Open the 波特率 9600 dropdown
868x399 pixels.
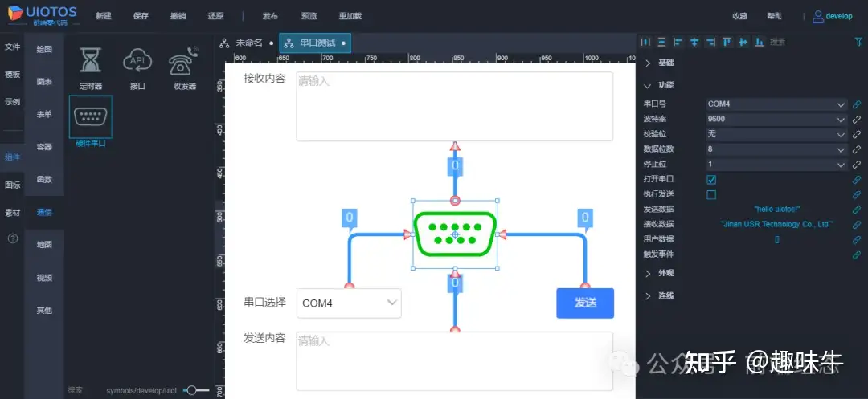click(x=776, y=119)
